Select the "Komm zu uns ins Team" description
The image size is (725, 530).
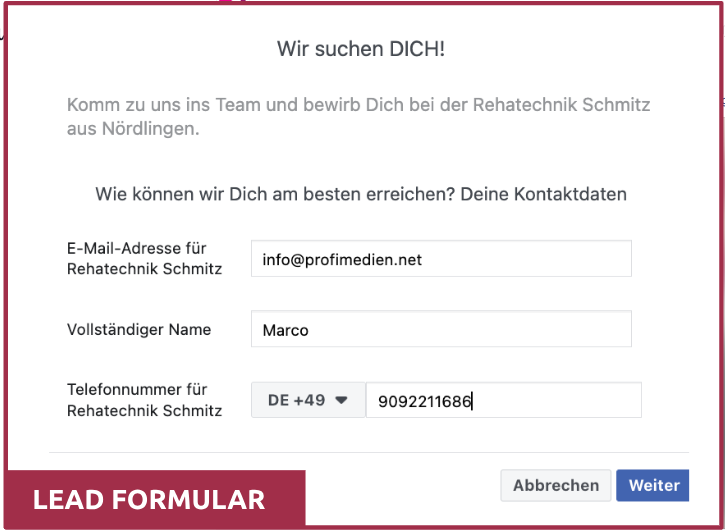(x=358, y=105)
